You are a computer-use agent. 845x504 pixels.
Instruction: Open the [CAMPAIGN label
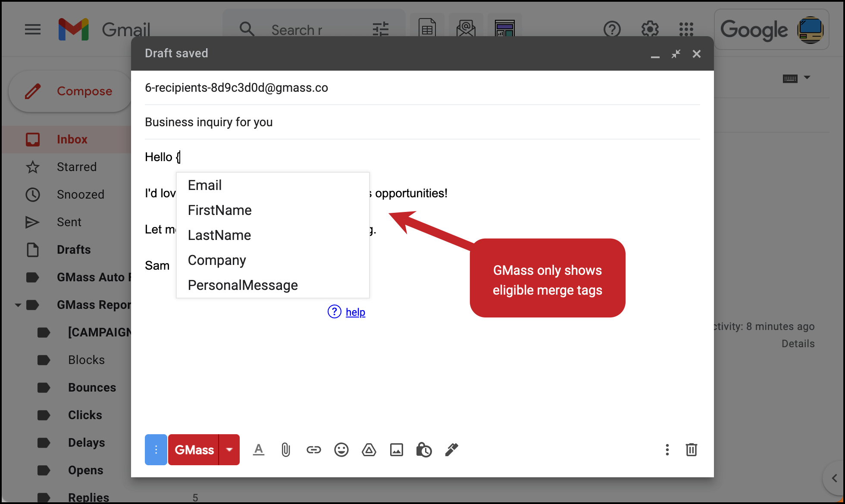(67, 333)
